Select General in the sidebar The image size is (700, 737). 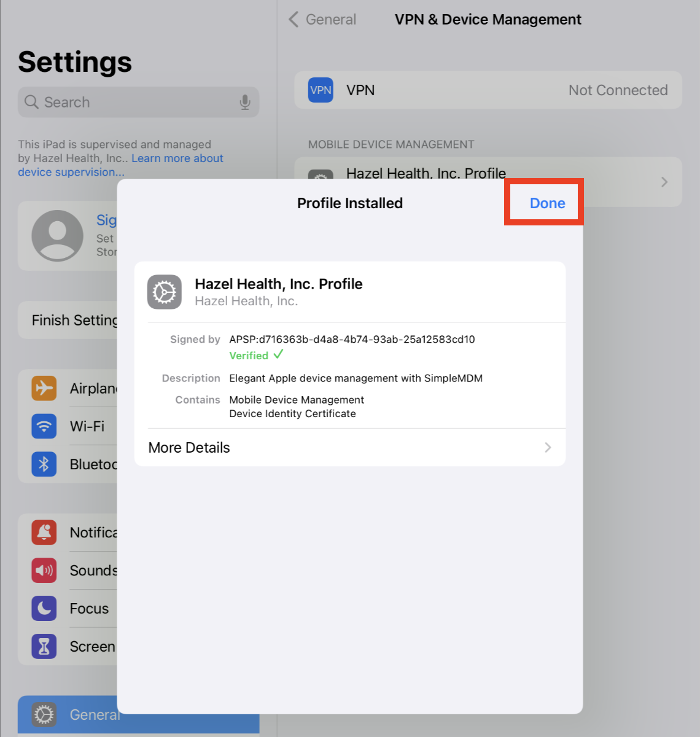coord(68,715)
